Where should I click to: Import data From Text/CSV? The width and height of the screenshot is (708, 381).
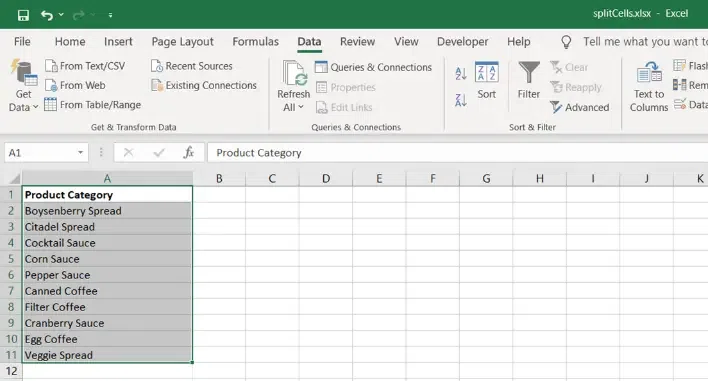coord(85,66)
